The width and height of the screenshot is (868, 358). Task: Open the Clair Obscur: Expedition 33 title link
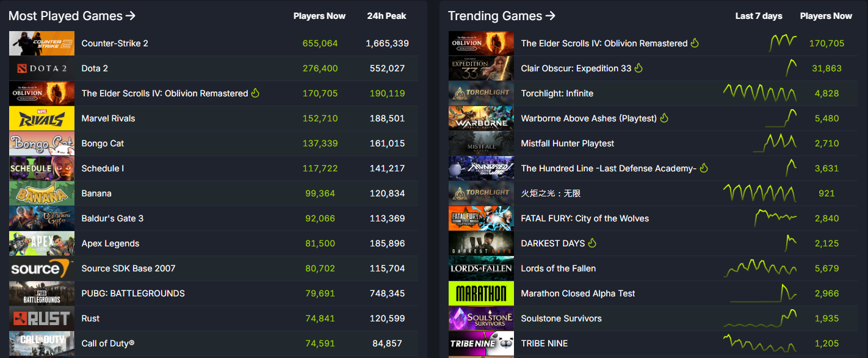pos(576,68)
